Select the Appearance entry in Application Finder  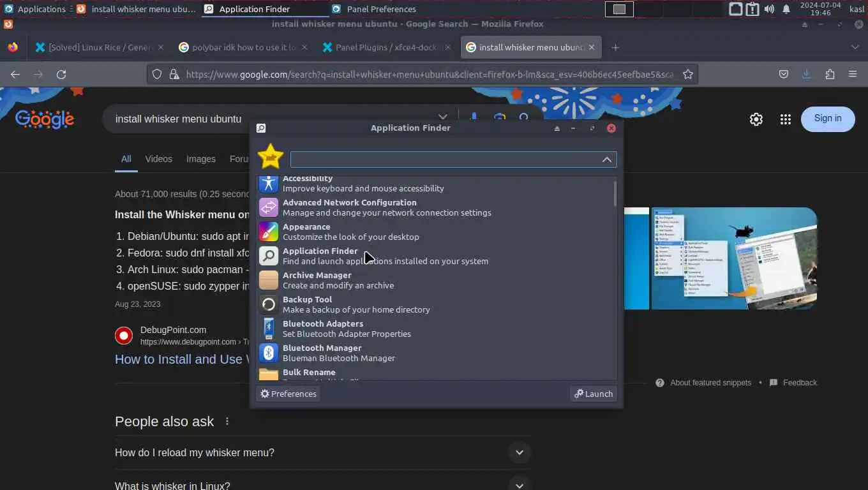[x=437, y=232]
